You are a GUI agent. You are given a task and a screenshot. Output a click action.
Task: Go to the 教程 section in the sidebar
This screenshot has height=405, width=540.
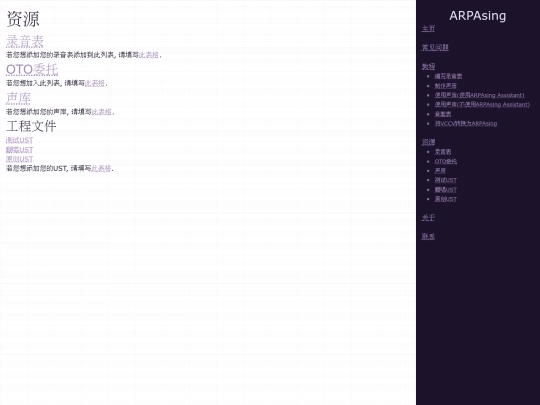pyautogui.click(x=428, y=66)
